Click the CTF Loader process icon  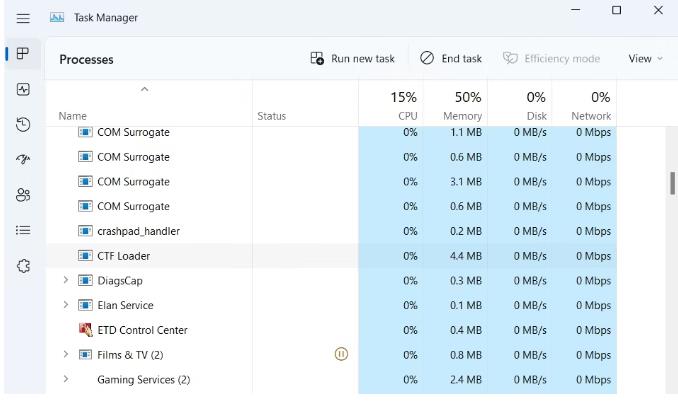pos(85,256)
